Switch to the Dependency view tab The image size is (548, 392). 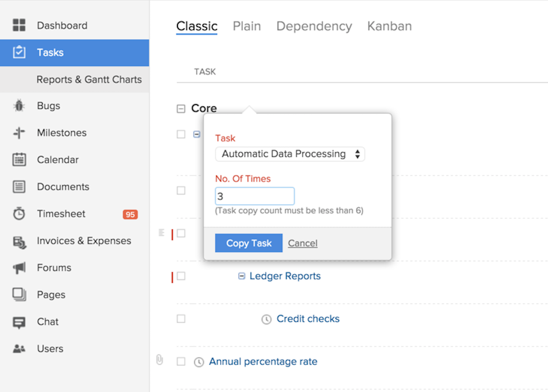tap(314, 26)
